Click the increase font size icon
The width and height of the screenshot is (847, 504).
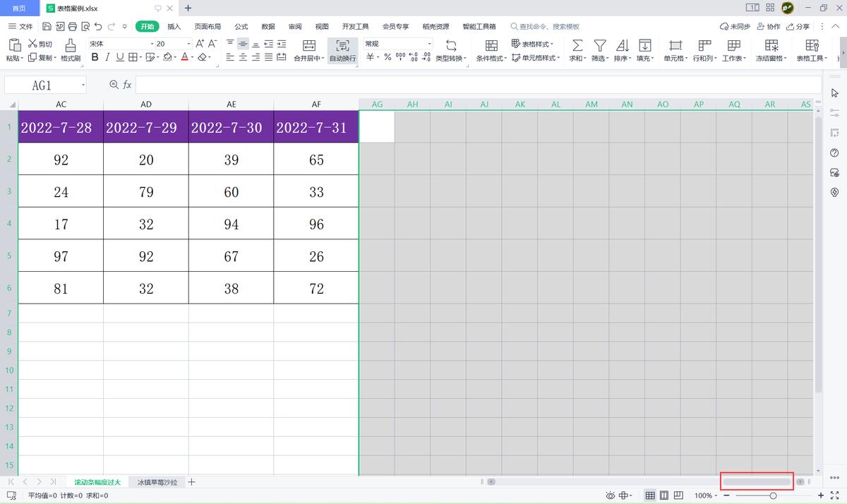point(200,44)
